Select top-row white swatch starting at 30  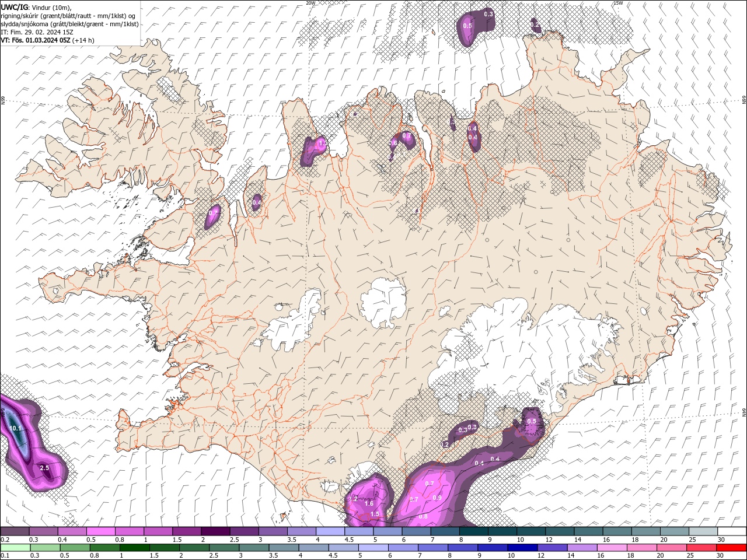732,531
